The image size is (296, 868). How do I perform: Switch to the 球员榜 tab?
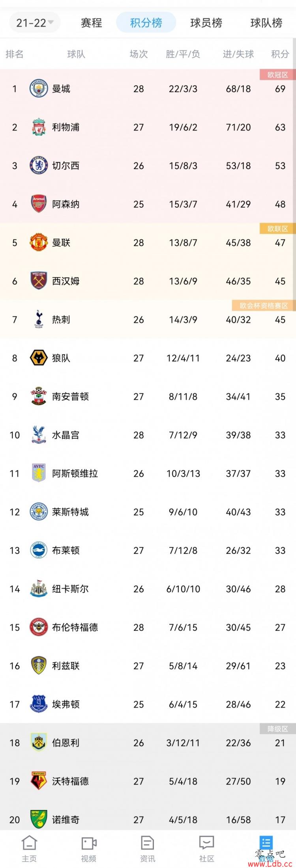pyautogui.click(x=206, y=23)
